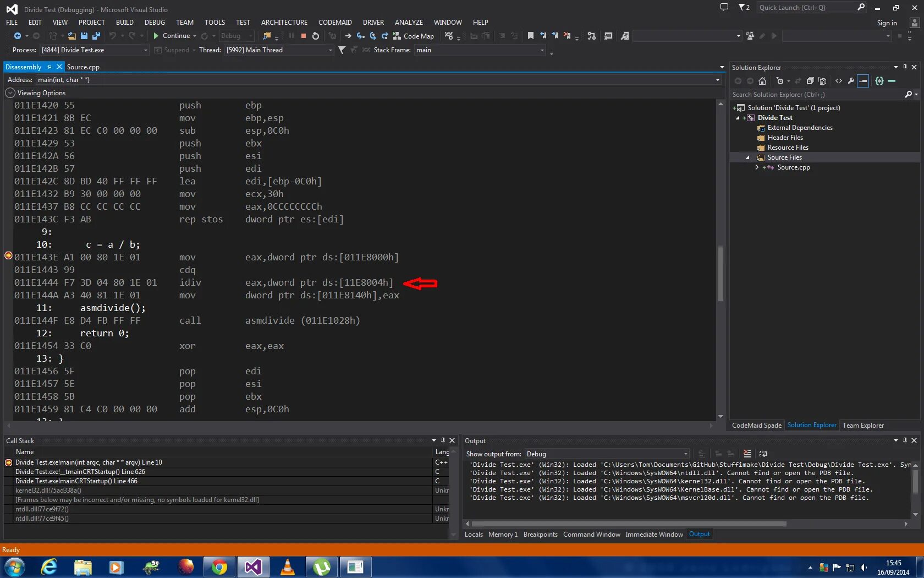Collapse the Source Files folder
Image resolution: width=924 pixels, height=578 pixels.
[747, 157]
